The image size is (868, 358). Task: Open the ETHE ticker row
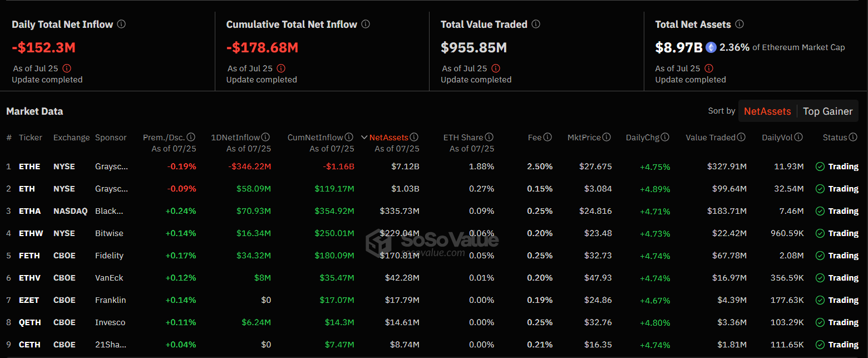coord(434,166)
